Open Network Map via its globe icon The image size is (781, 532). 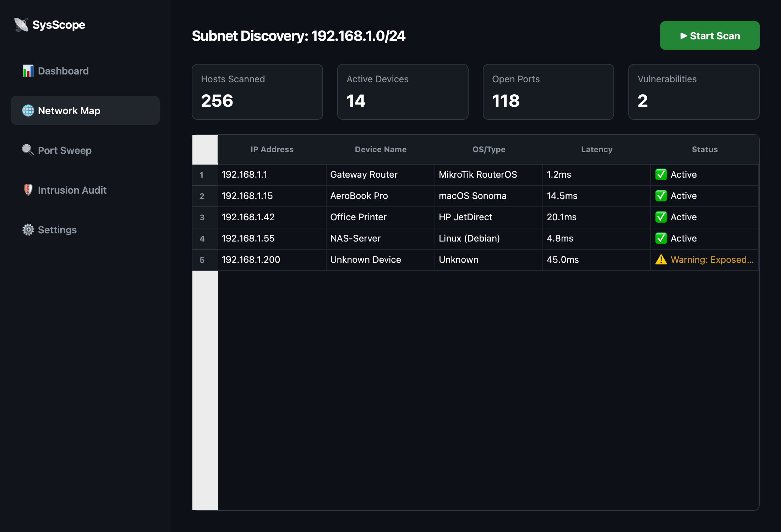pyautogui.click(x=28, y=110)
